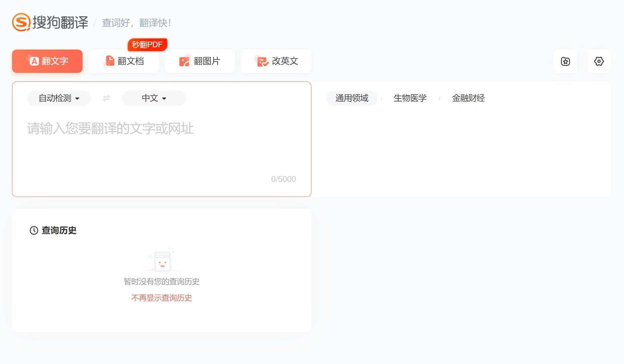Screen dimensions: 624x364
Task: Open settings via the gear icon
Action: coord(599,61)
